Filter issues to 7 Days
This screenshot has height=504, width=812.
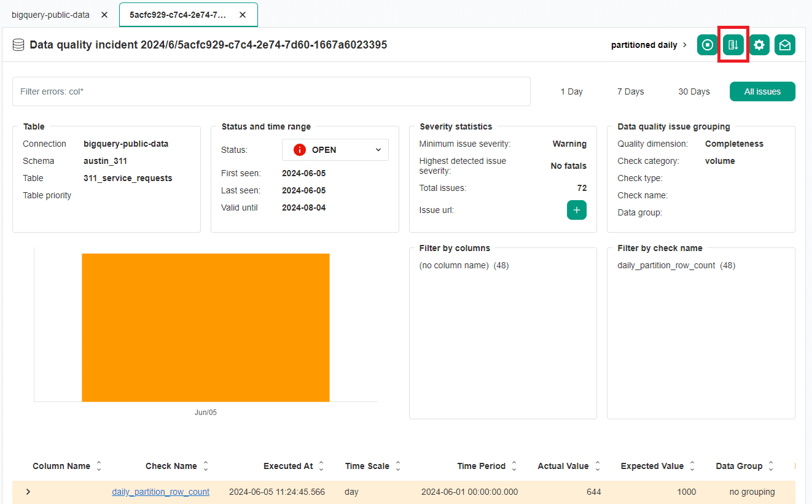pyautogui.click(x=631, y=91)
